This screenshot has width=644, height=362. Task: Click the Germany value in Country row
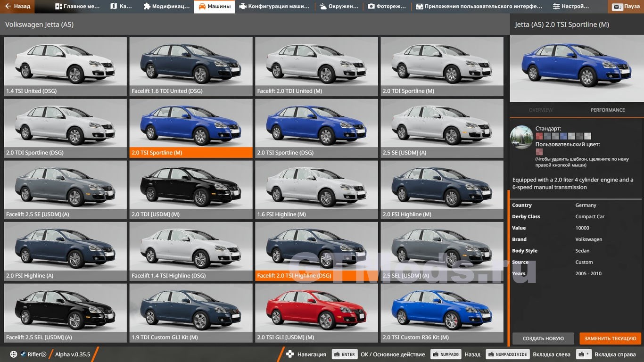586,205
